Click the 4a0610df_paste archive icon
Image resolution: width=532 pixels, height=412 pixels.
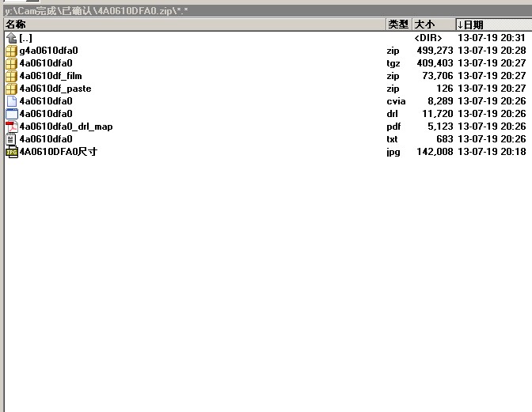click(x=12, y=89)
